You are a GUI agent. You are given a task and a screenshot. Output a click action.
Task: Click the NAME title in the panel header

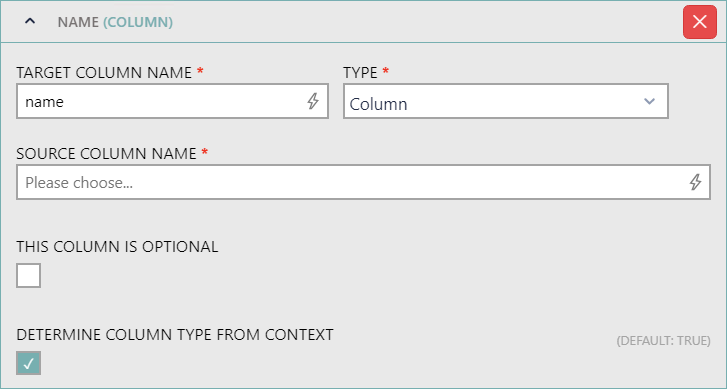click(78, 22)
